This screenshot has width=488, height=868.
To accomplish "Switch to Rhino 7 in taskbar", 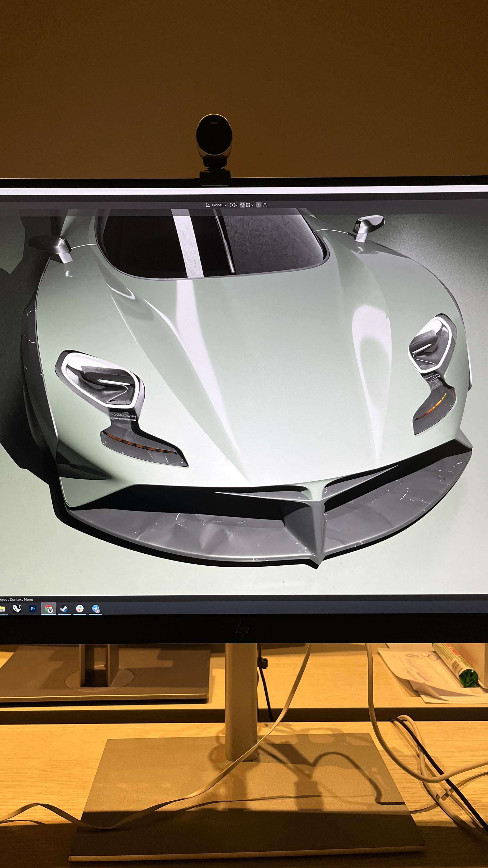I will click(17, 609).
